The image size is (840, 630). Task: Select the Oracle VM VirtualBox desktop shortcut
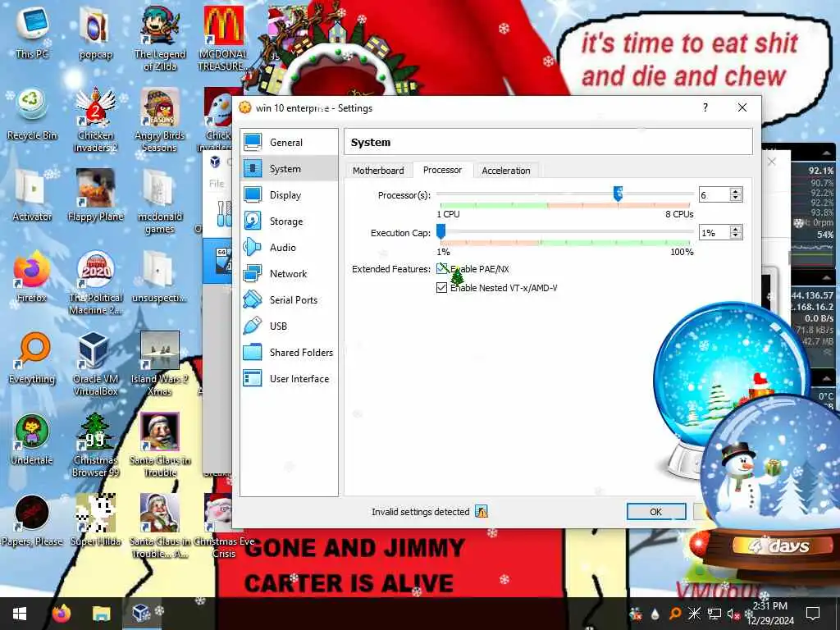95,363
